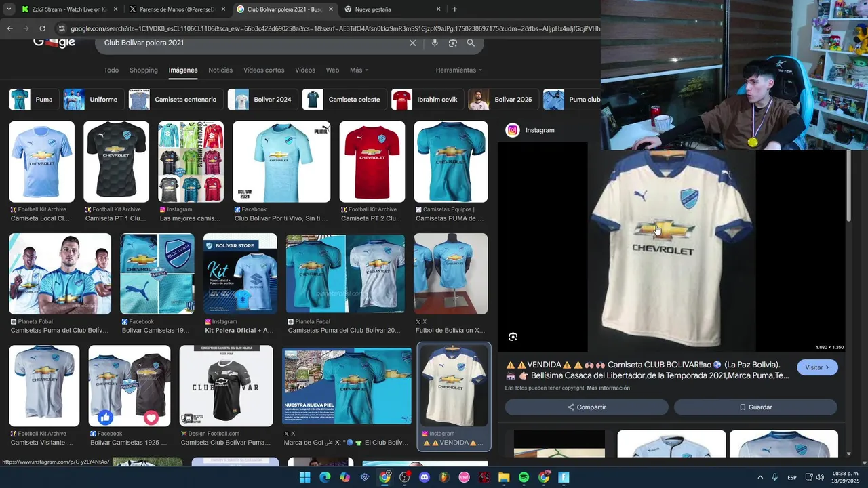Focus the Club Bolivar polera 2021 search field
Image resolution: width=868 pixels, height=488 pixels.
251,43
